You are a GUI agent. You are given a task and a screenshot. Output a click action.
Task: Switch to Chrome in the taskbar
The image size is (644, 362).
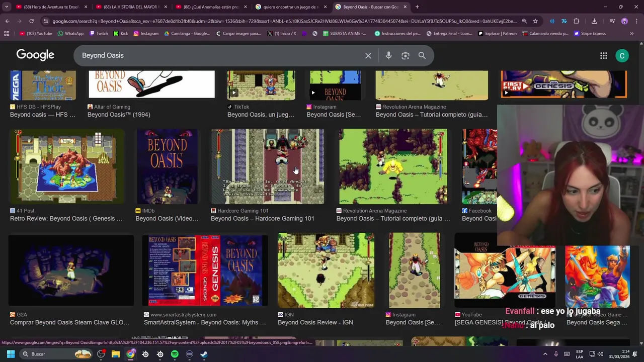coord(131,354)
